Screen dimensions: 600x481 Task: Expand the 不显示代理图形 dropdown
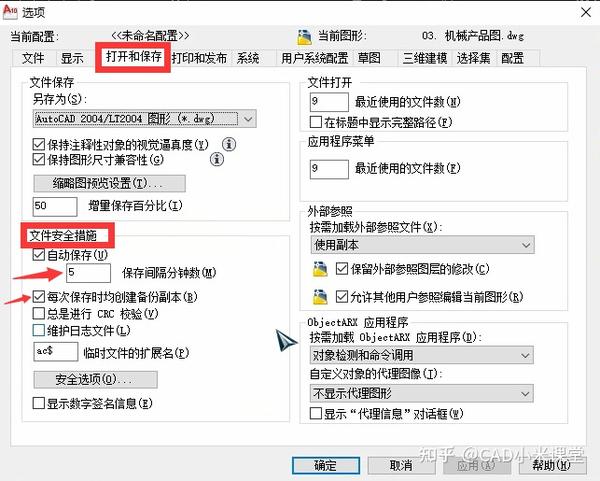click(x=421, y=393)
